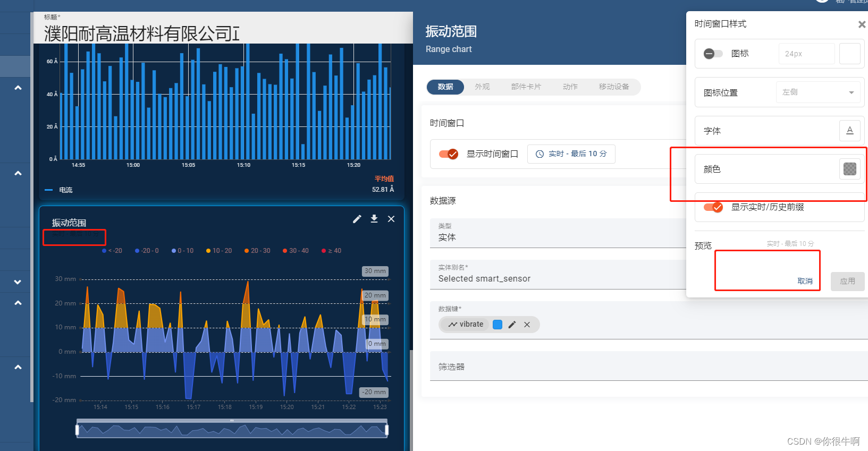
Task: Close the 时间窗口样式 popup
Action: click(862, 24)
